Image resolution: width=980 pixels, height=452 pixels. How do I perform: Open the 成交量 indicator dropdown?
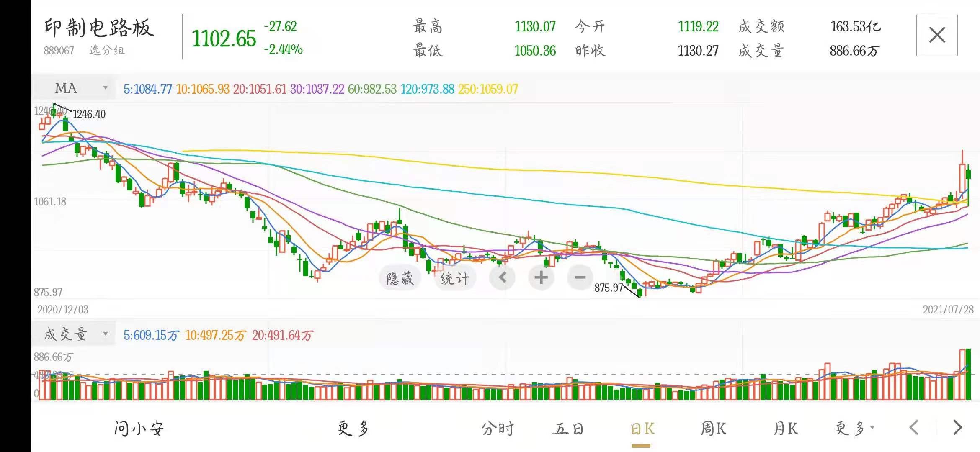pyautogui.click(x=75, y=334)
